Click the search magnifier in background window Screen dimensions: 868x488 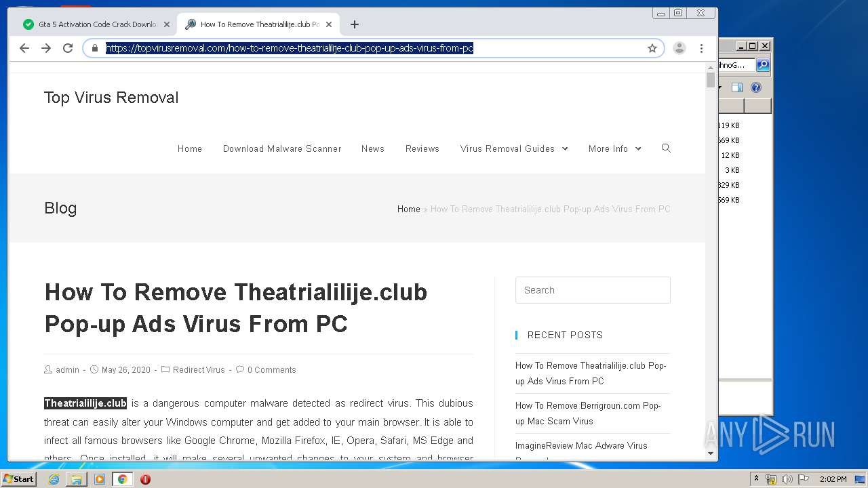[x=763, y=64]
